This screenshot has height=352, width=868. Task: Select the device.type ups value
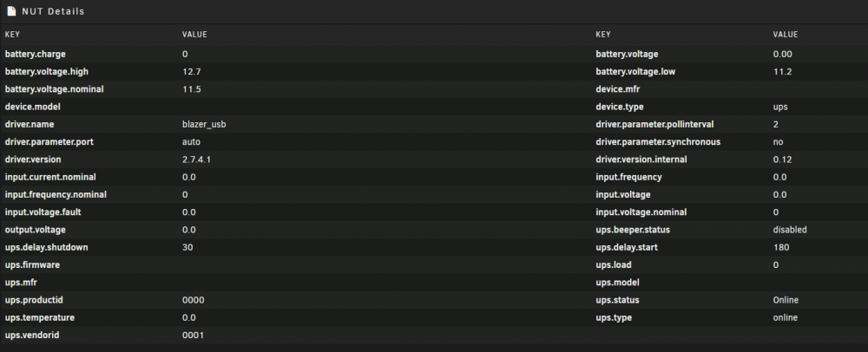point(780,107)
